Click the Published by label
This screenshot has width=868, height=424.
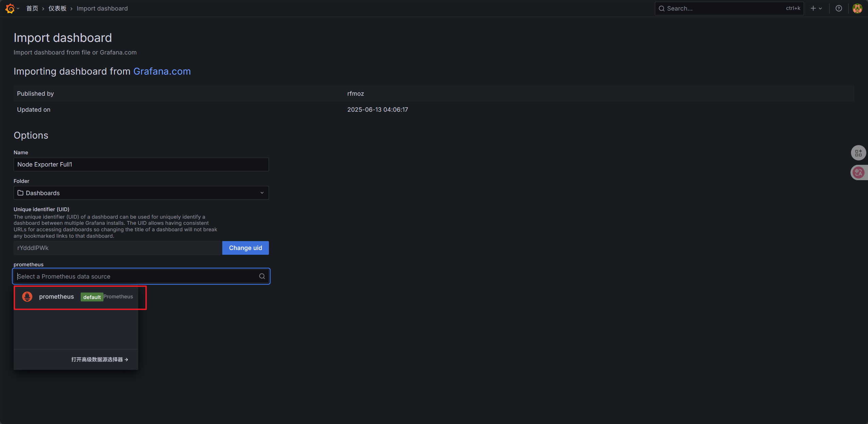35,94
